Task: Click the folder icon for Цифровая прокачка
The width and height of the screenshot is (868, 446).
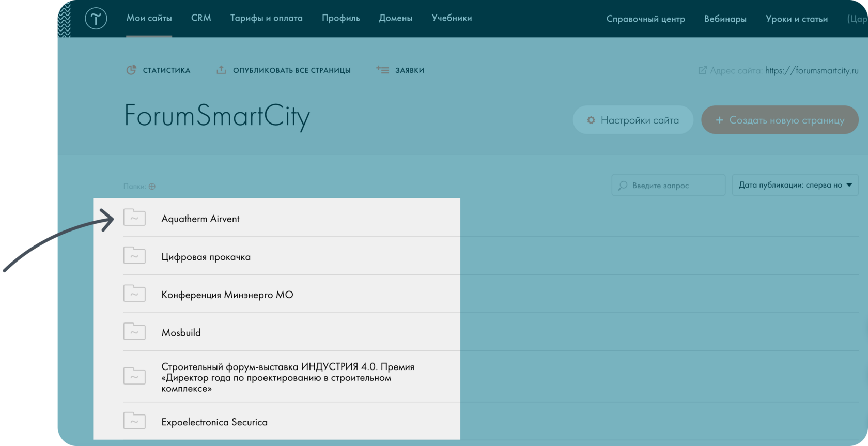Action: [x=134, y=255]
